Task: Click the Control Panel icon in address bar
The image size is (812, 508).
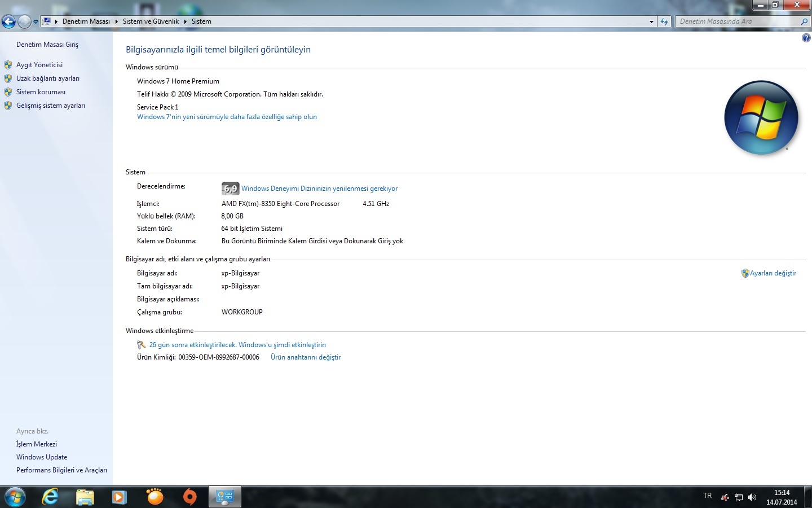Action: (x=47, y=21)
